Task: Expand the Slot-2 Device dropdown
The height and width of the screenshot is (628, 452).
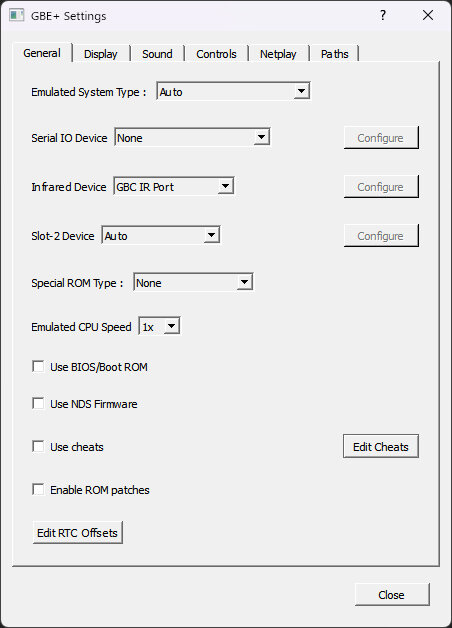Action: (161, 236)
